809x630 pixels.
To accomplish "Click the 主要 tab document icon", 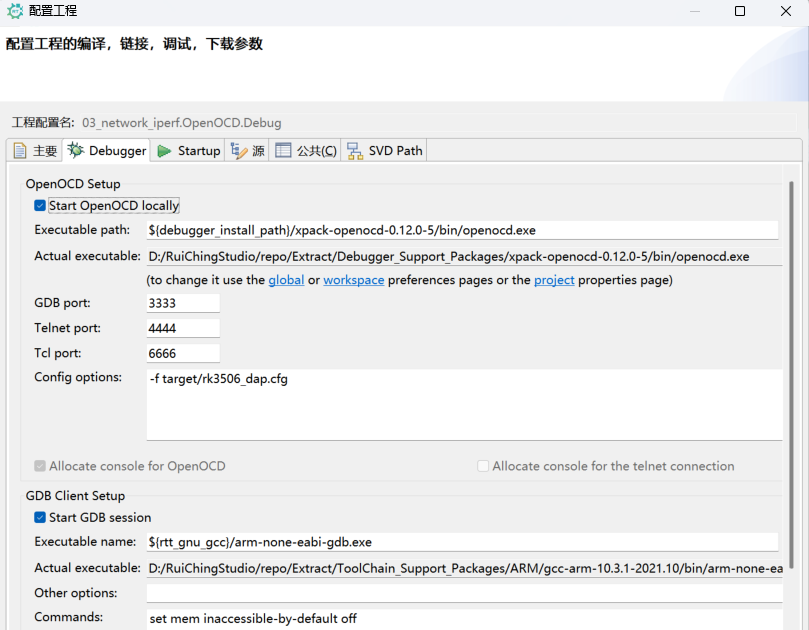I will (x=20, y=151).
